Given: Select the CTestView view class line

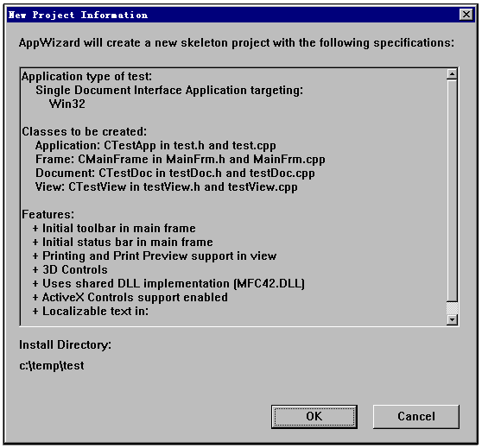Looking at the screenshot, I should (x=167, y=187).
